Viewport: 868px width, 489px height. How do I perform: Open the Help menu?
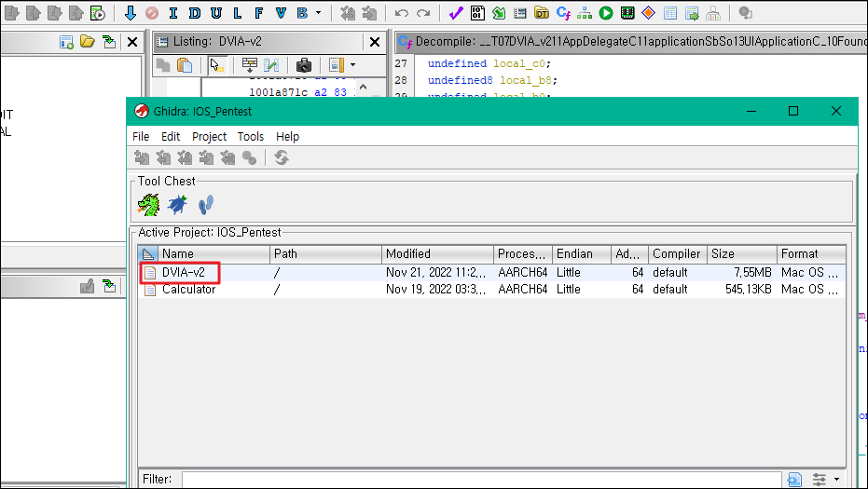pos(287,136)
